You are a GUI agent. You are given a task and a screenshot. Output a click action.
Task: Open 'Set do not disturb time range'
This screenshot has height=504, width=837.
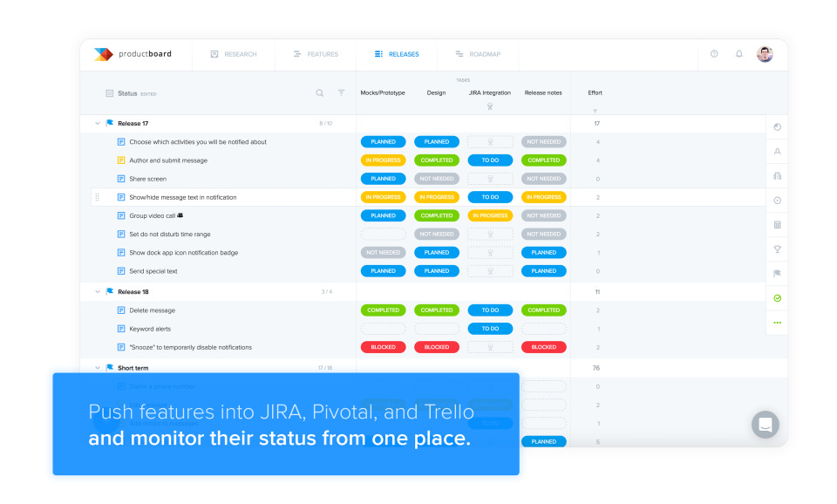point(170,235)
